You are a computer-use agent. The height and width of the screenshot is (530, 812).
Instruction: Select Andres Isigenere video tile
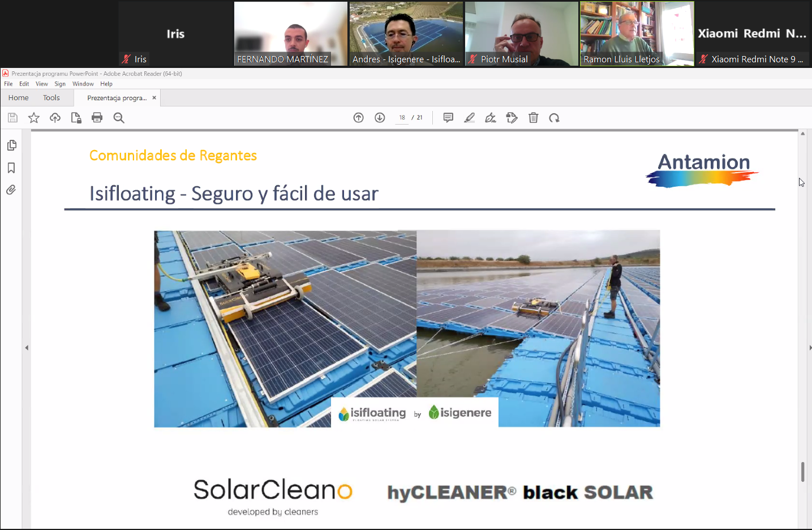coord(406,33)
